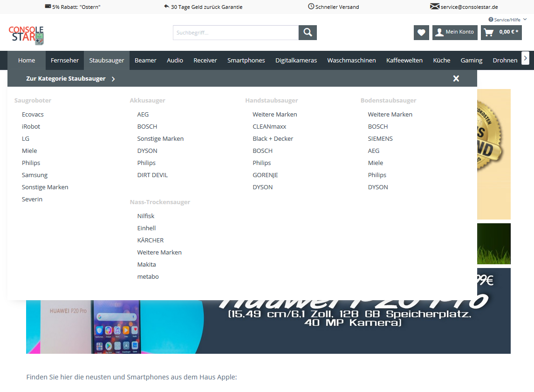Open the Saugroboter subcategory heading

33,101
